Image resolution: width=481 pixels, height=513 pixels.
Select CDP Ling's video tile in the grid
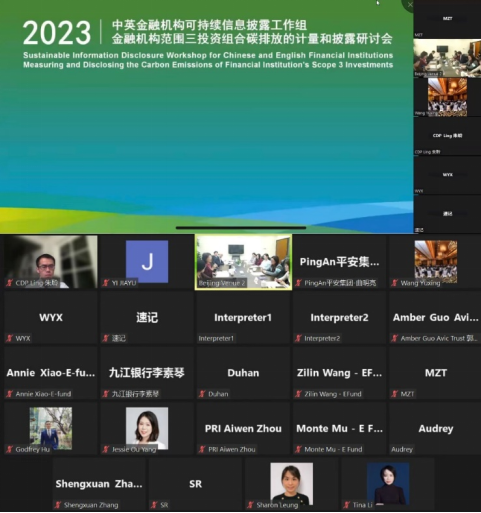point(51,262)
